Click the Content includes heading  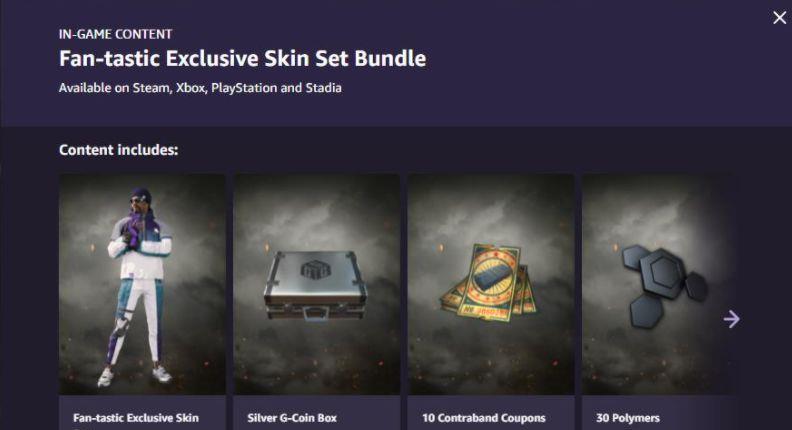(x=119, y=150)
